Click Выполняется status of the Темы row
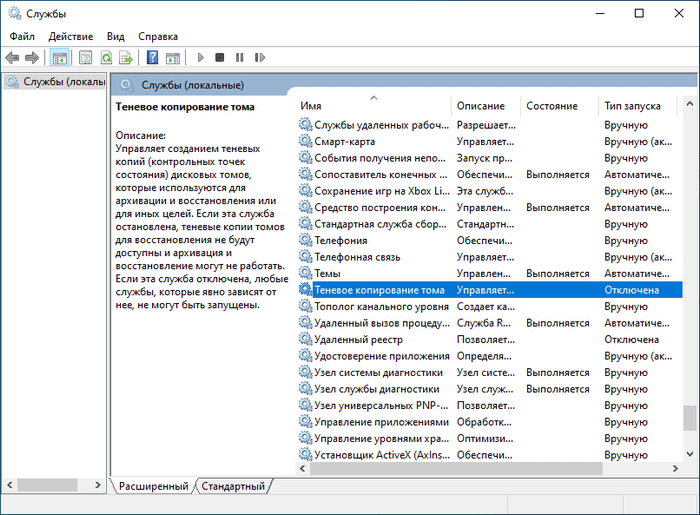 (558, 274)
